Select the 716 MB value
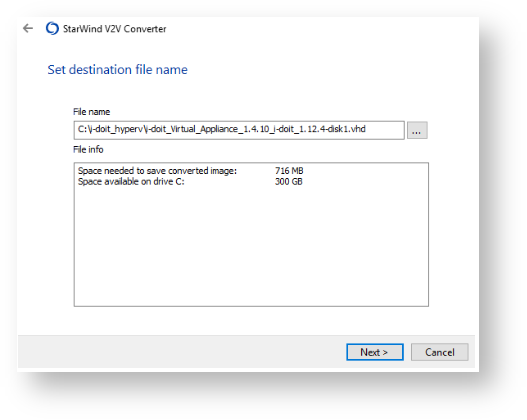 289,171
